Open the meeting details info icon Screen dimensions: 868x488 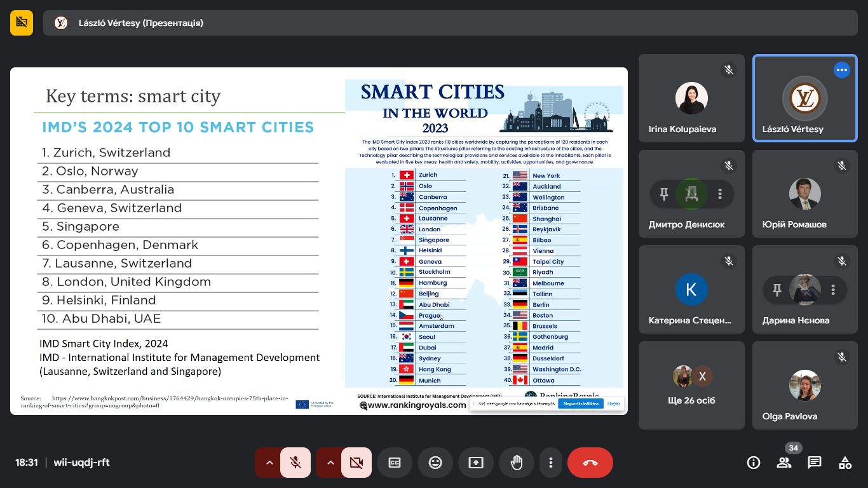tap(754, 463)
